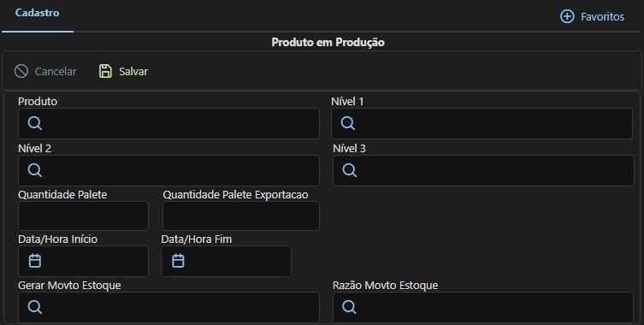644x325 pixels.
Task: Open search lookup for Nível 1
Action: pyautogui.click(x=348, y=123)
